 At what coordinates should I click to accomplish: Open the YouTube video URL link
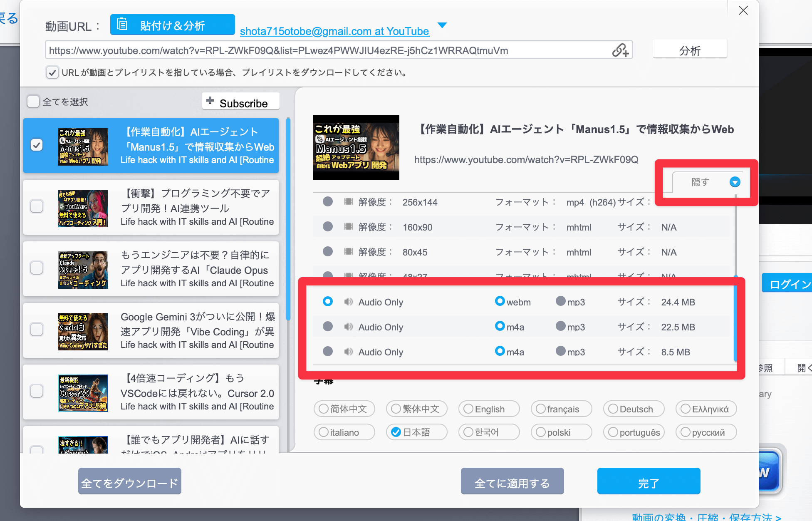point(526,160)
